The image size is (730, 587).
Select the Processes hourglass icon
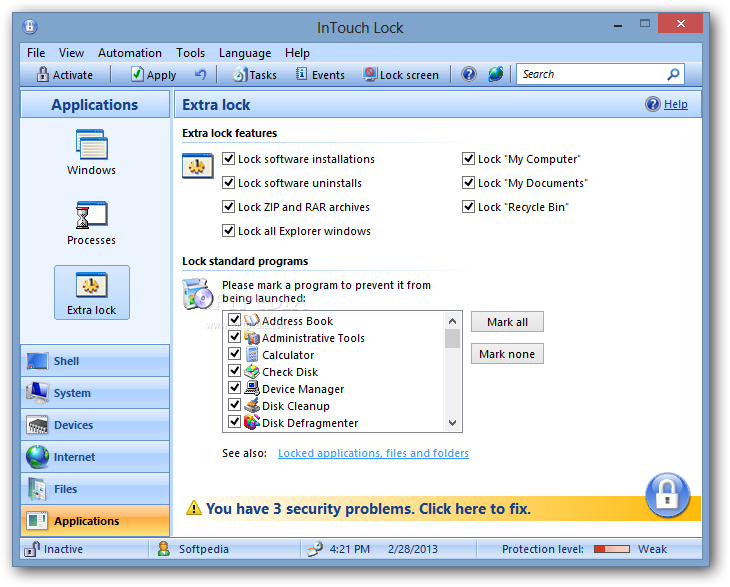[x=91, y=215]
